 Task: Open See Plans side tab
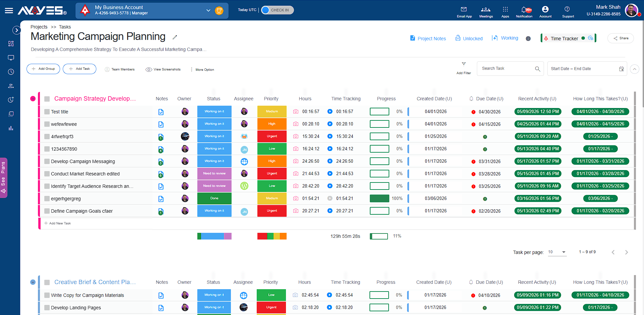pyautogui.click(x=3, y=178)
